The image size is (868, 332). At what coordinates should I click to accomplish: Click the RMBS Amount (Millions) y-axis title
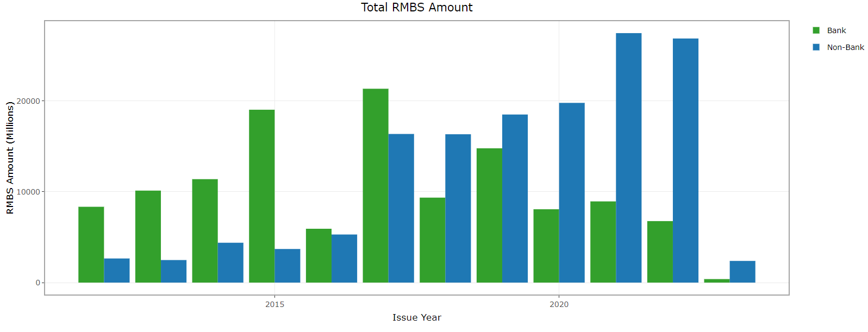[x=10, y=158]
